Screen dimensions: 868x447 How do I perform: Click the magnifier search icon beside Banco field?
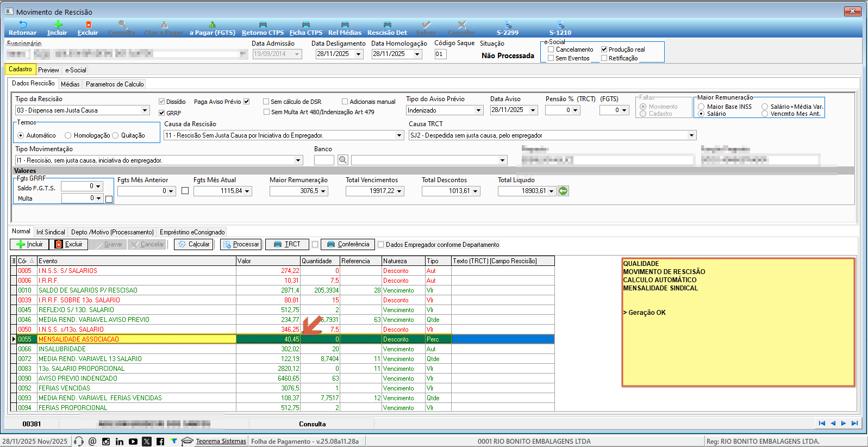(343, 160)
